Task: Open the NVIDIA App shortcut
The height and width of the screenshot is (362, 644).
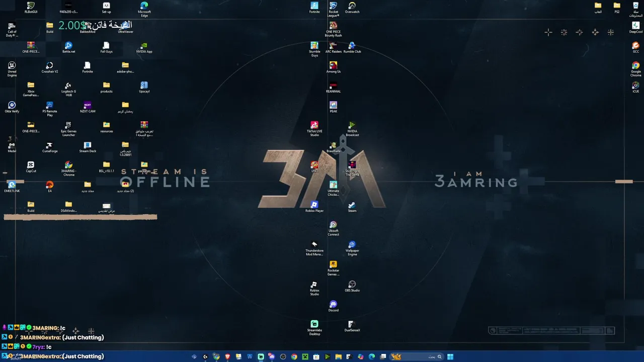Action: (144, 47)
